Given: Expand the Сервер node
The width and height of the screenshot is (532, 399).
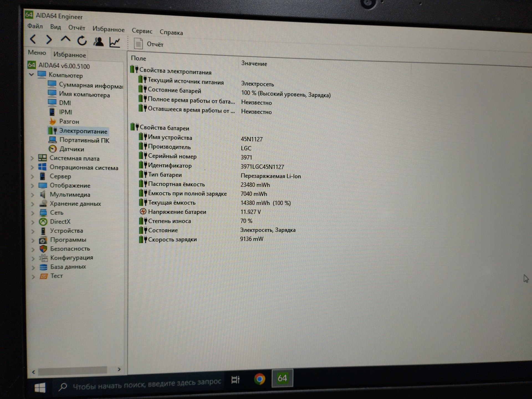Looking at the screenshot, I should click(x=32, y=177).
